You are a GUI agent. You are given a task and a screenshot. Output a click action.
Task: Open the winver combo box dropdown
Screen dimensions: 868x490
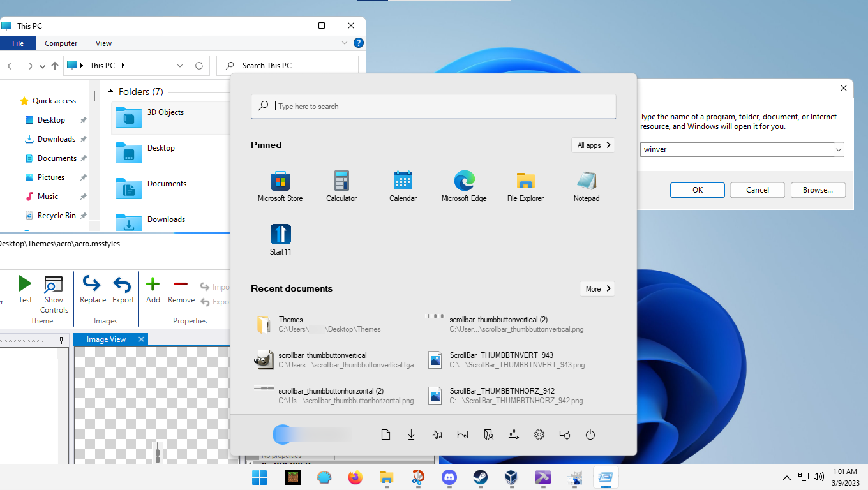point(839,149)
